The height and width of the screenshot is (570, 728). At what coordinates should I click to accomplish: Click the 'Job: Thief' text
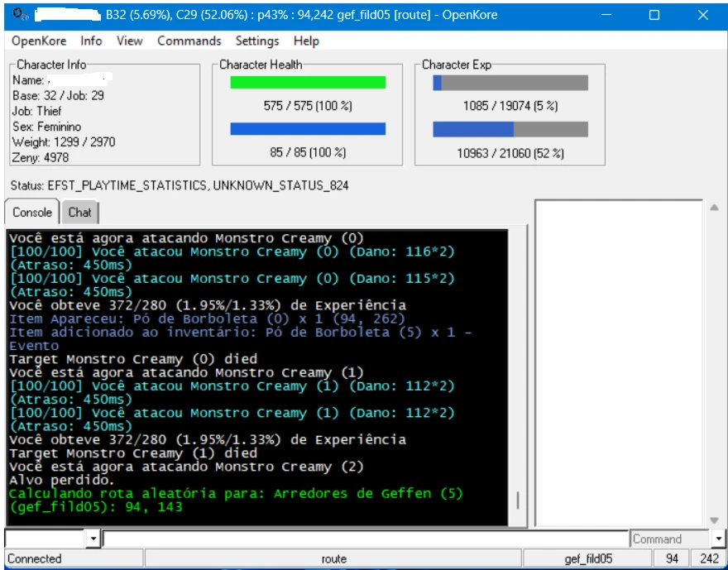(x=36, y=111)
